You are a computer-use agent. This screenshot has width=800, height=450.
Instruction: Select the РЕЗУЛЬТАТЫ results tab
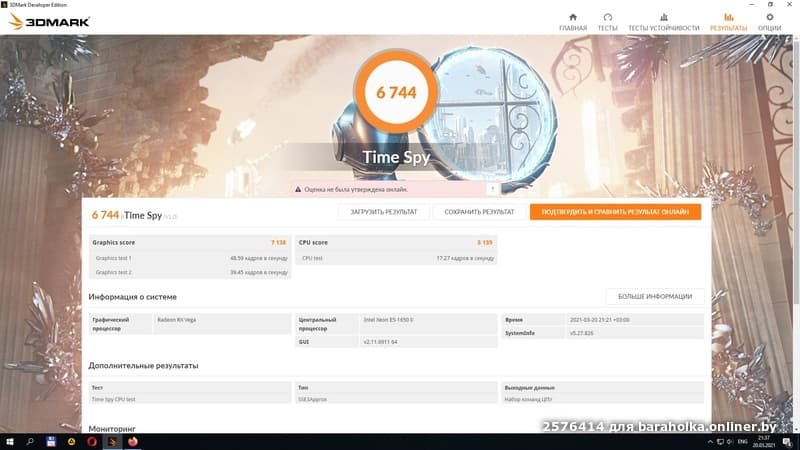click(729, 22)
